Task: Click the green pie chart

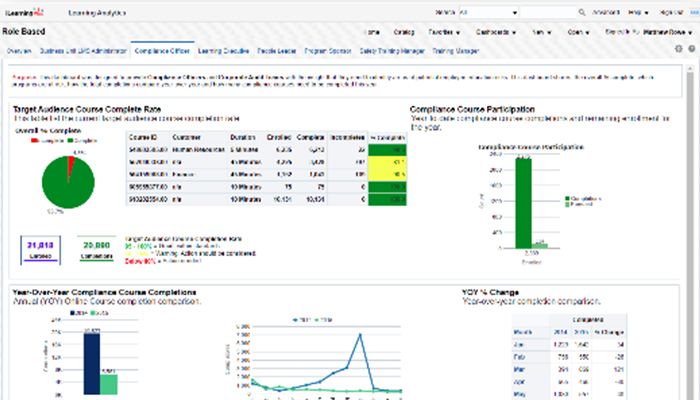Action: [x=69, y=181]
